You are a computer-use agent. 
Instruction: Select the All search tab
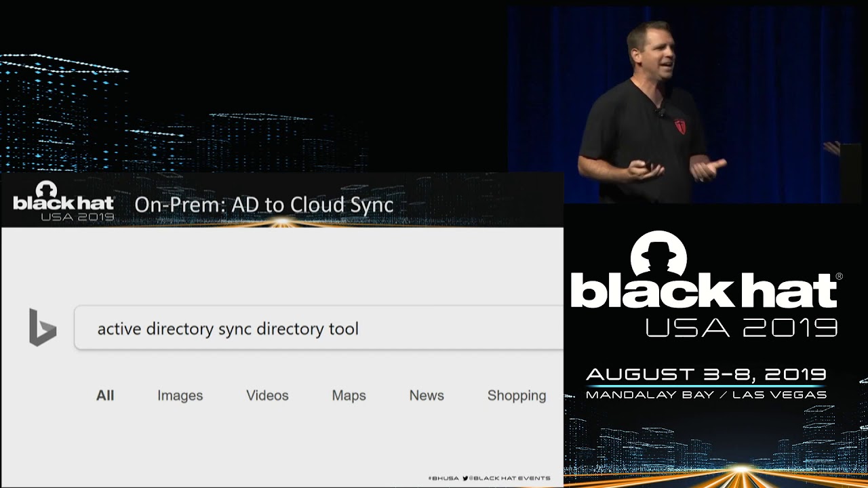click(x=105, y=395)
